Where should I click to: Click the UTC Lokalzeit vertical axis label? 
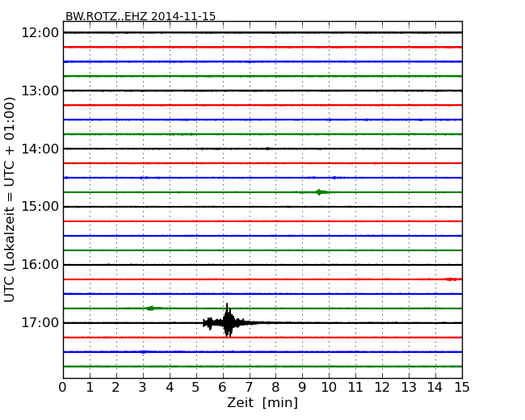click(10, 199)
